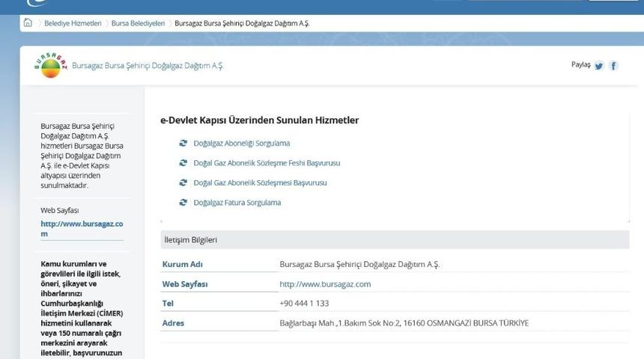Click the Bursagaz logo image
Image resolution: width=644 pixels, height=359 pixels.
50,65
